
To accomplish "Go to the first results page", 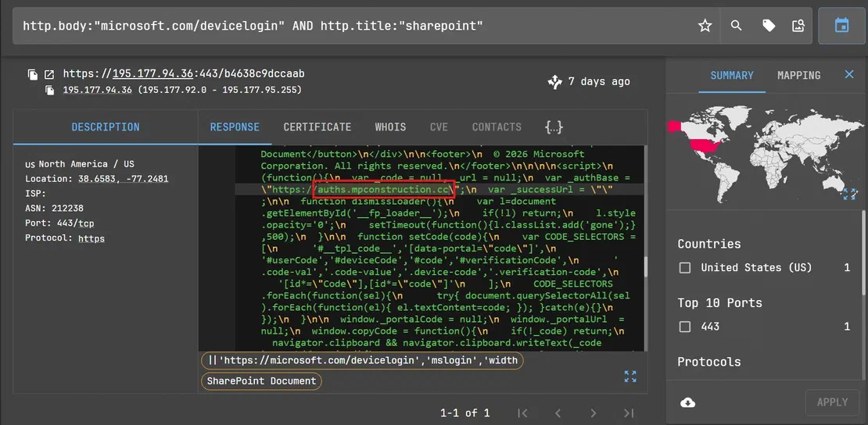I will (522, 412).
